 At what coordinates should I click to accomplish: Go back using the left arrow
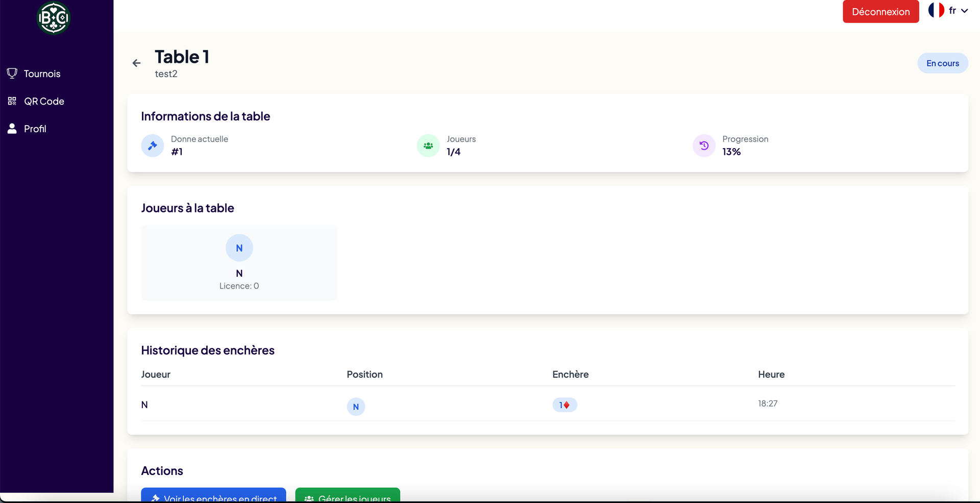pyautogui.click(x=136, y=63)
